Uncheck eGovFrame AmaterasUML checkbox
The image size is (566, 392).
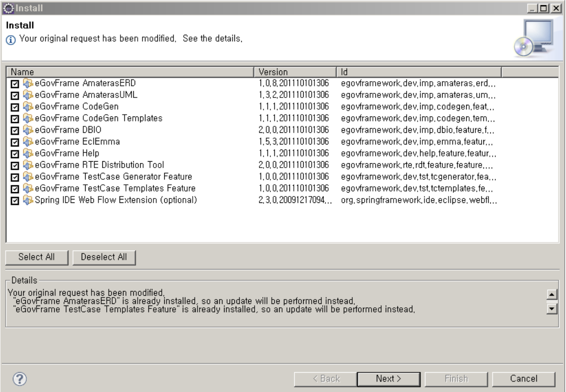click(x=14, y=95)
